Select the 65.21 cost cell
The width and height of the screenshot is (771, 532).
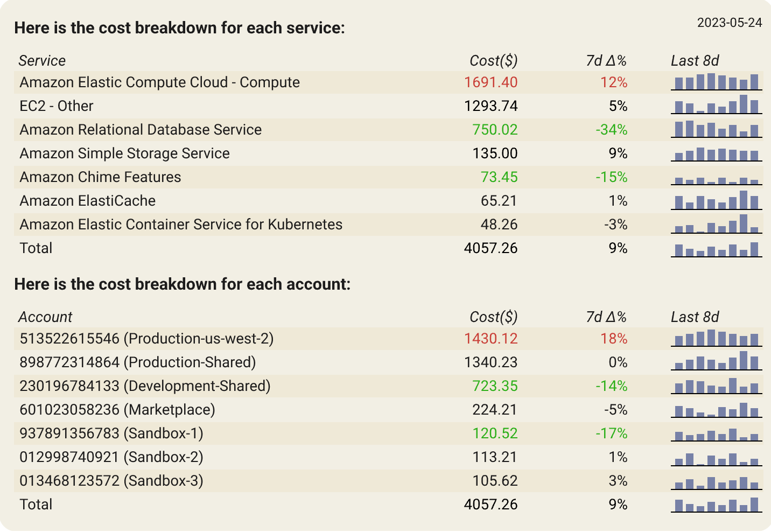499,201
